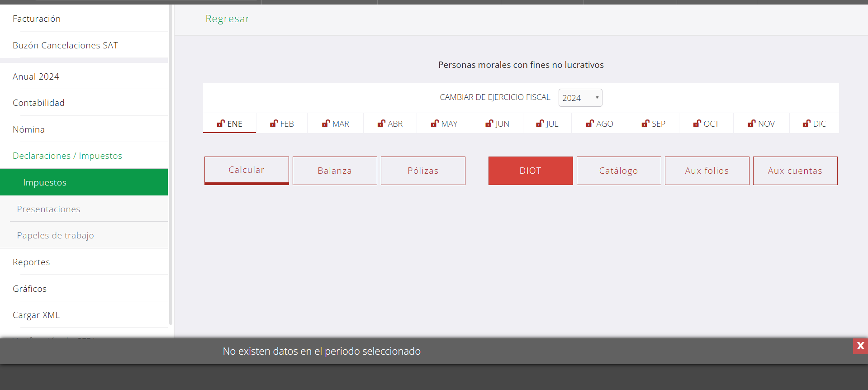Open the Aux cuentas view
Viewport: 868px width, 390px height.
click(x=795, y=171)
